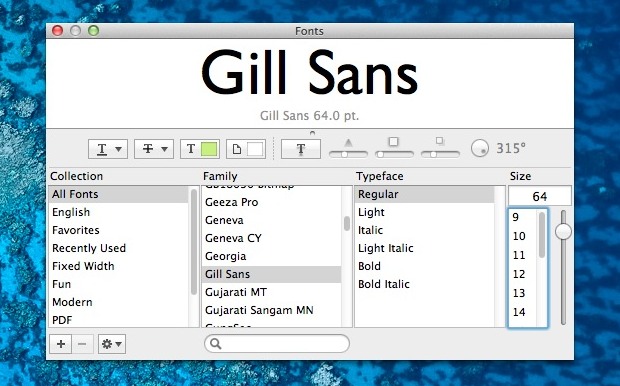Choose the Gujarati MT font family

272,292
